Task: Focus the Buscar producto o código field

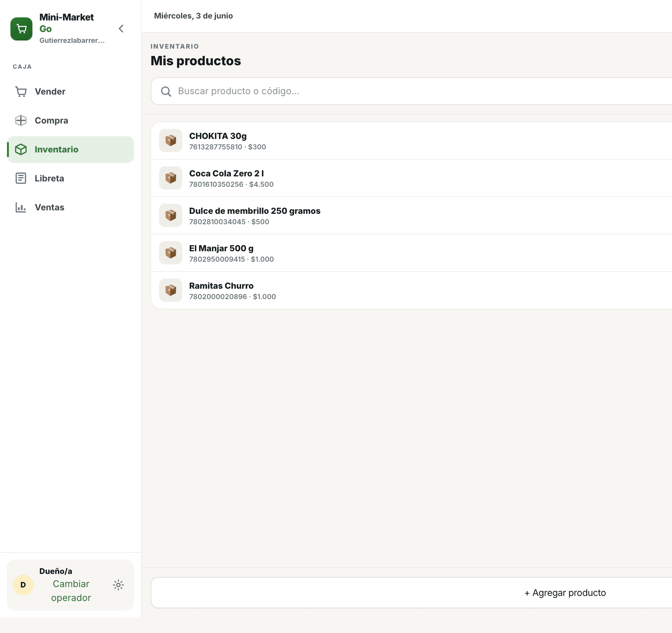Action: point(411,91)
